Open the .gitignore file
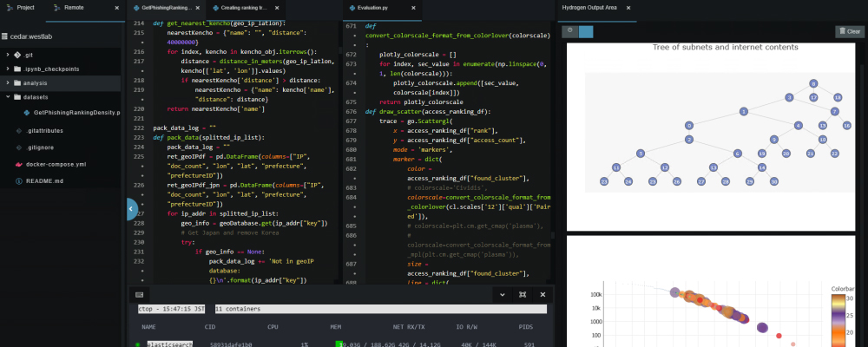868x347 pixels. point(40,147)
